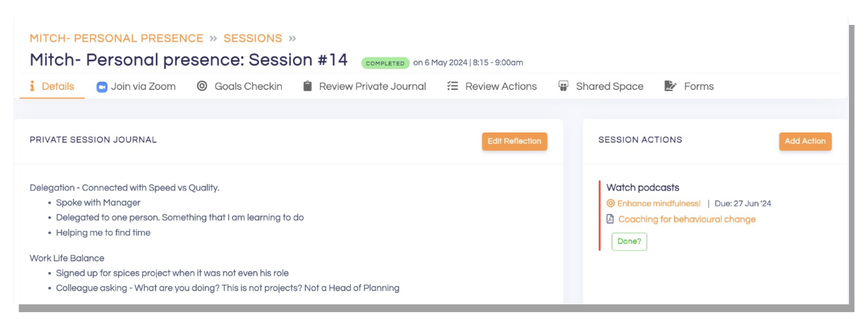Click the checklist icon beside Review Actions
This screenshot has width=868, height=324.
(x=452, y=87)
